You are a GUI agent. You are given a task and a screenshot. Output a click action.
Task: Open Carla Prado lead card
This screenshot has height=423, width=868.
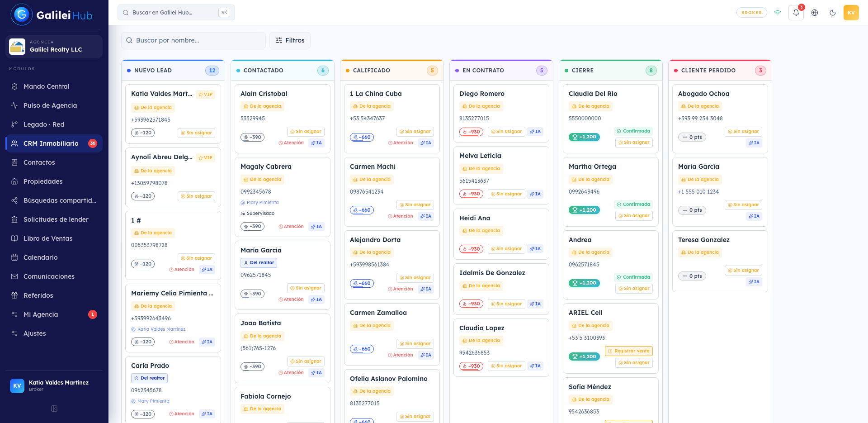pyautogui.click(x=173, y=390)
